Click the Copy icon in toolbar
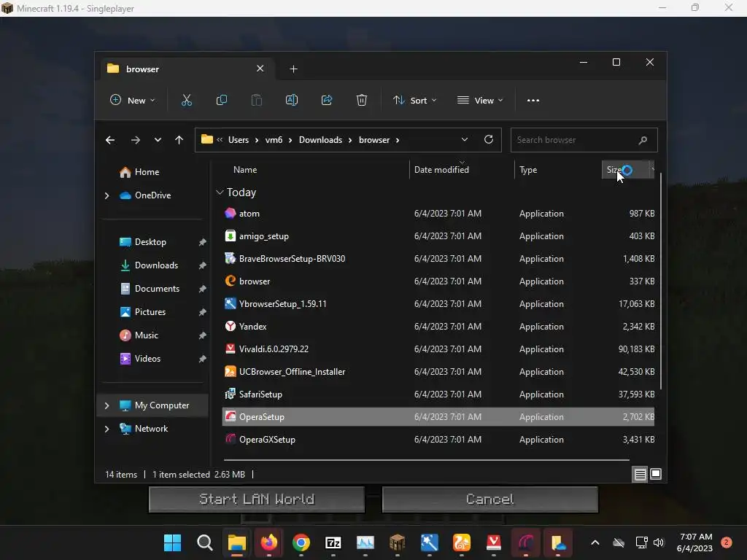The image size is (747, 560). (222, 101)
